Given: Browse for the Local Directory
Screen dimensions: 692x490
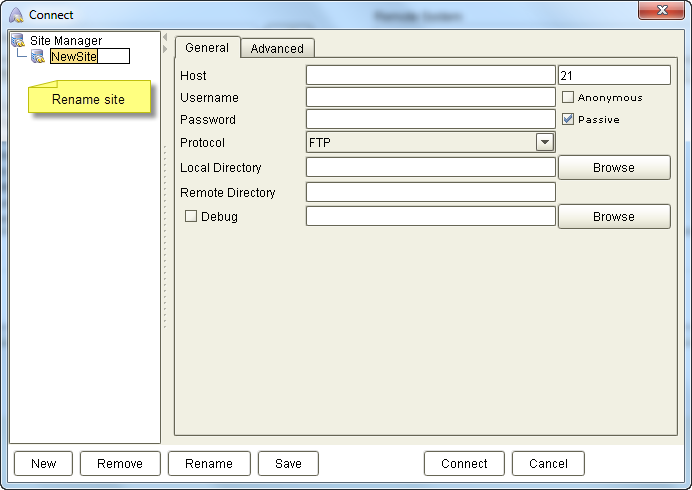Looking at the screenshot, I should [x=613, y=168].
